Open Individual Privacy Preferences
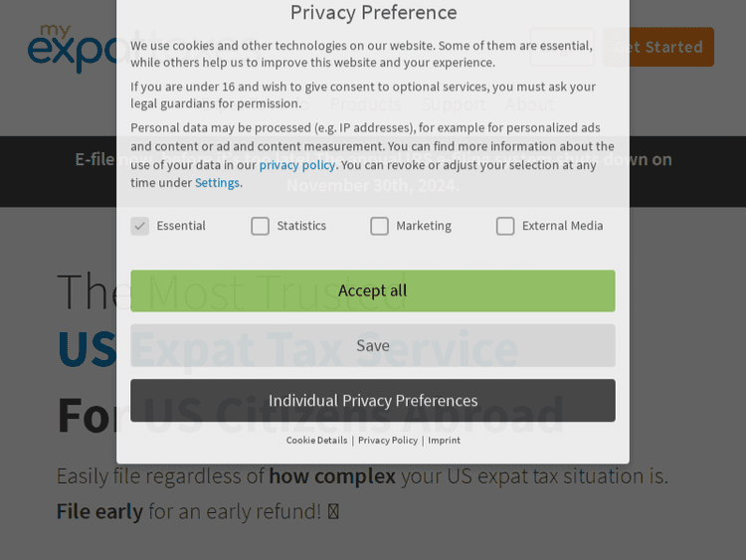 (x=372, y=400)
